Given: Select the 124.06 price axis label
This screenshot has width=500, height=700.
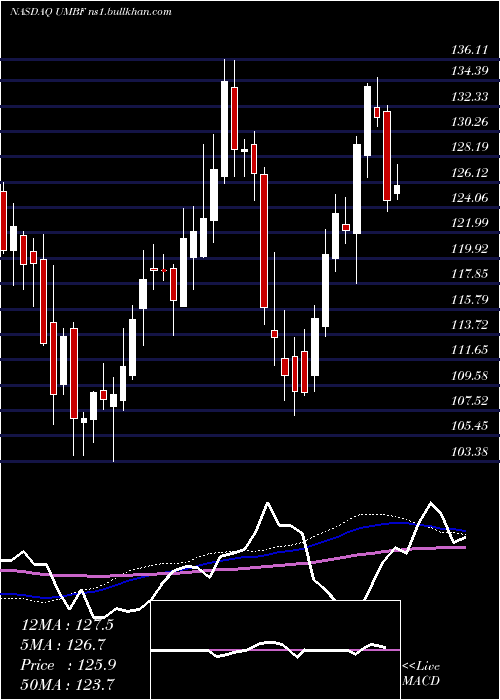Looking at the screenshot, I should click(470, 197).
